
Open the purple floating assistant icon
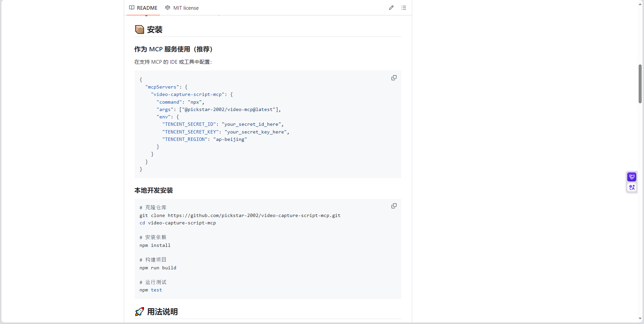click(x=632, y=177)
